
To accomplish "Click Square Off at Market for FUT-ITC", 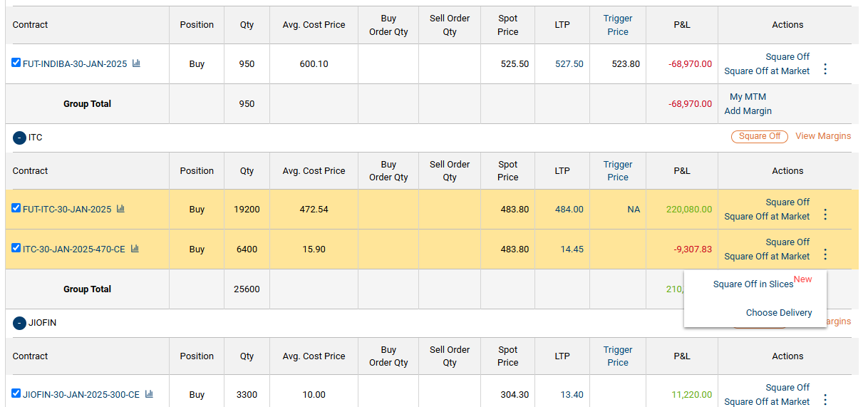I will coord(767,217).
